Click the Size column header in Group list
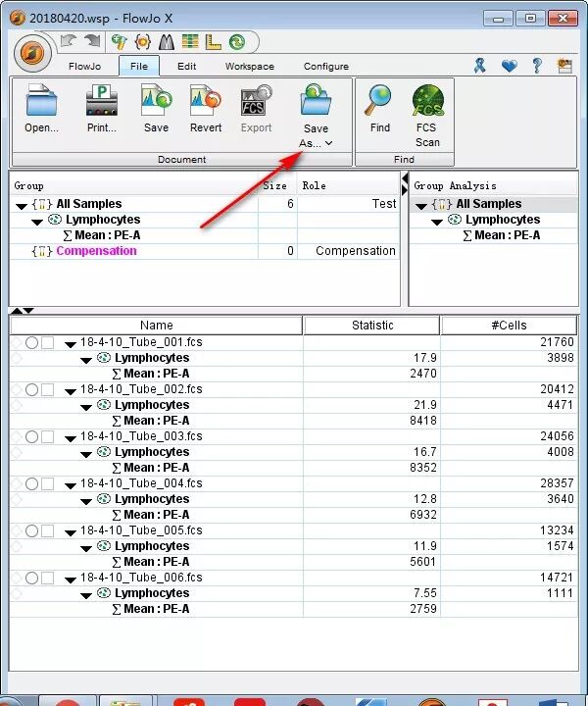Image resolution: width=588 pixels, height=706 pixels. tap(277, 186)
